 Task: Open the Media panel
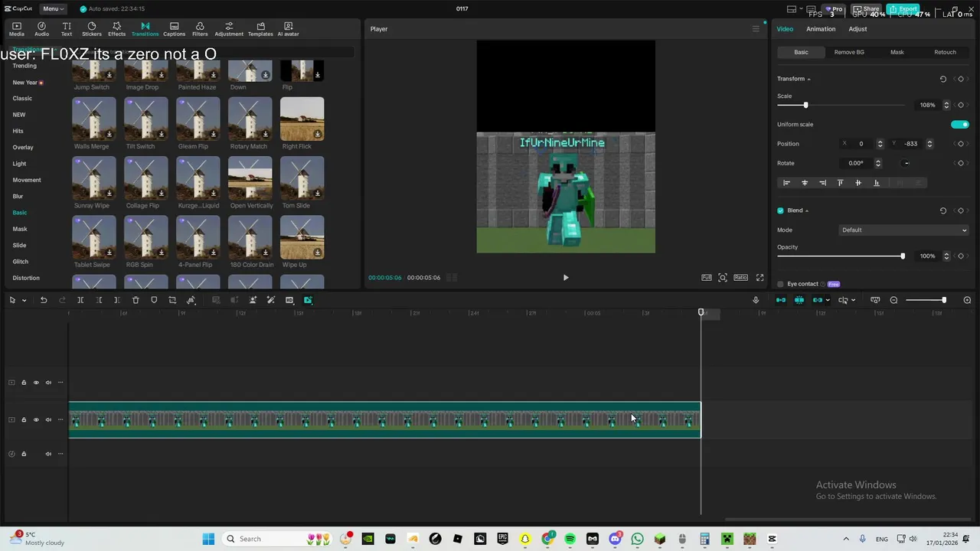click(16, 29)
